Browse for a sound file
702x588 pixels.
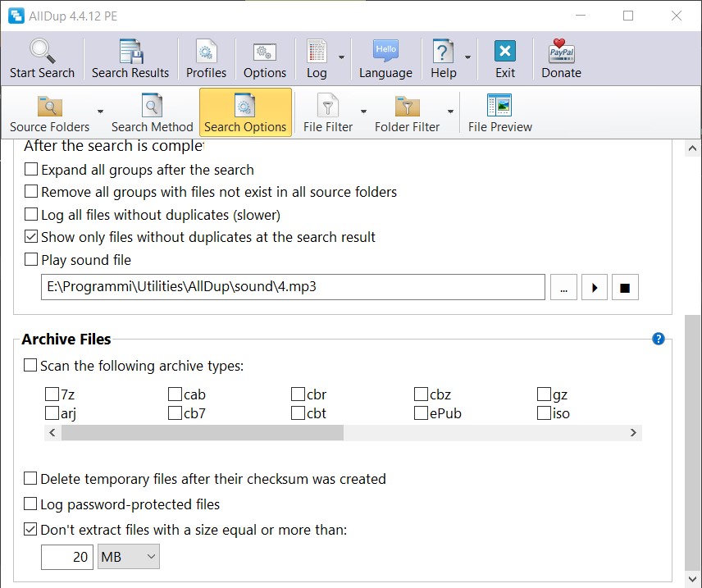click(x=563, y=287)
